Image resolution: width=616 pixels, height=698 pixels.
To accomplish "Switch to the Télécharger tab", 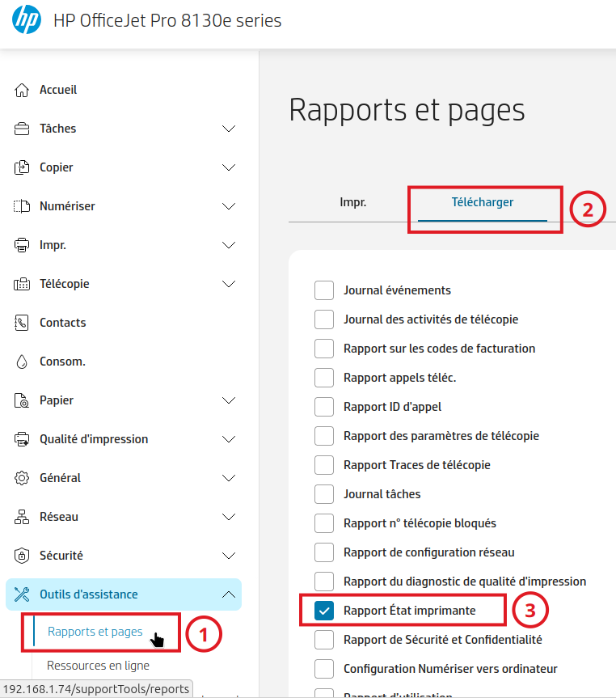I will (x=483, y=202).
